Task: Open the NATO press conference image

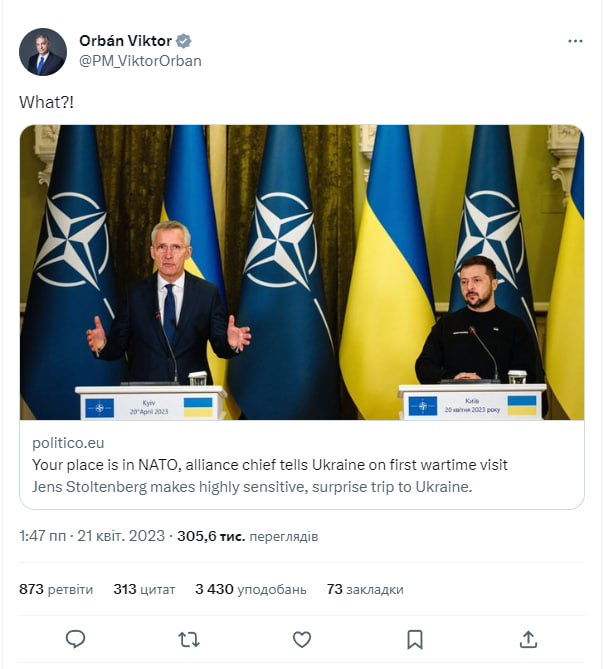Action: pos(302,272)
